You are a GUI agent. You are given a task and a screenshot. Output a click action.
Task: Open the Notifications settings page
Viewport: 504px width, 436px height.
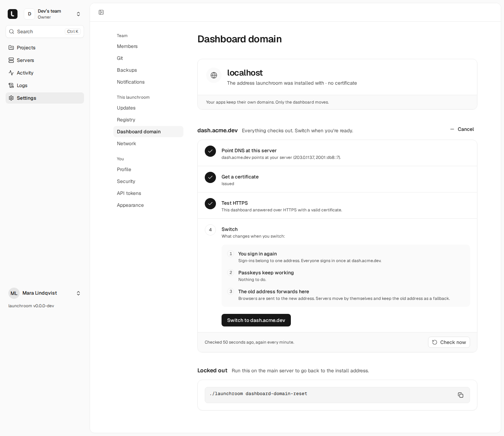[x=148, y=82]
